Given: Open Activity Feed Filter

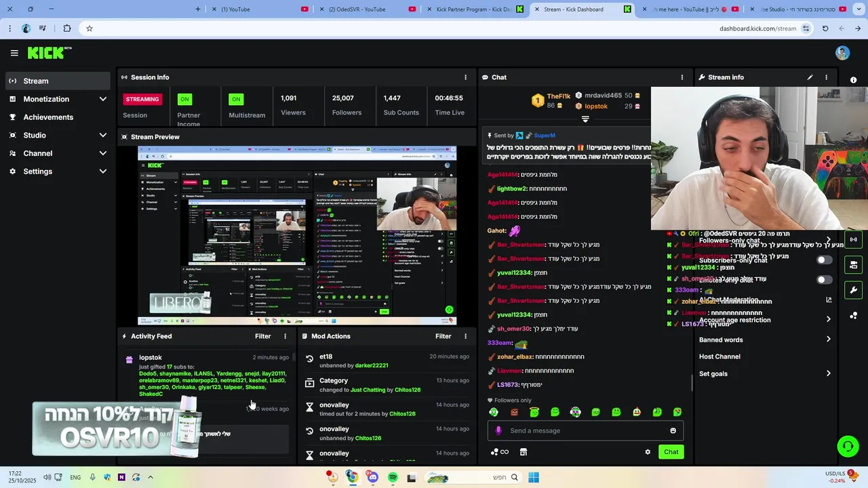Looking at the screenshot, I should pos(262,336).
